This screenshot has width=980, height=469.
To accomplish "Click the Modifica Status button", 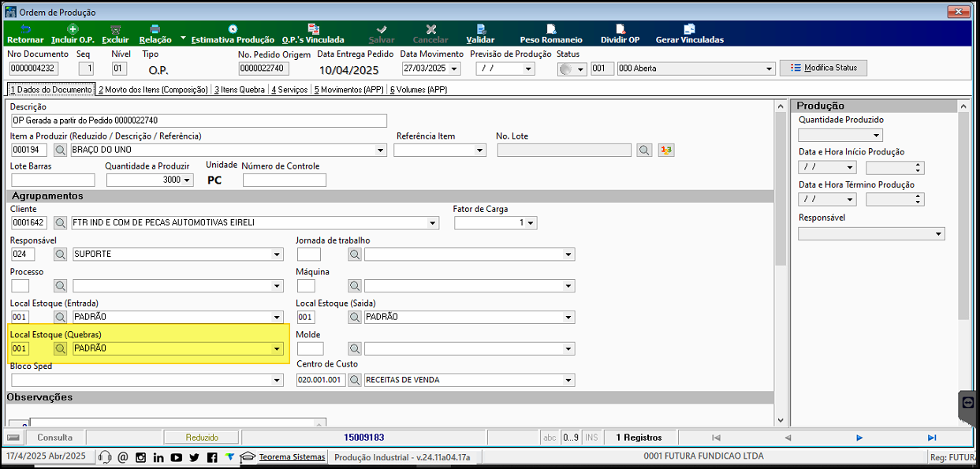I will (823, 68).
